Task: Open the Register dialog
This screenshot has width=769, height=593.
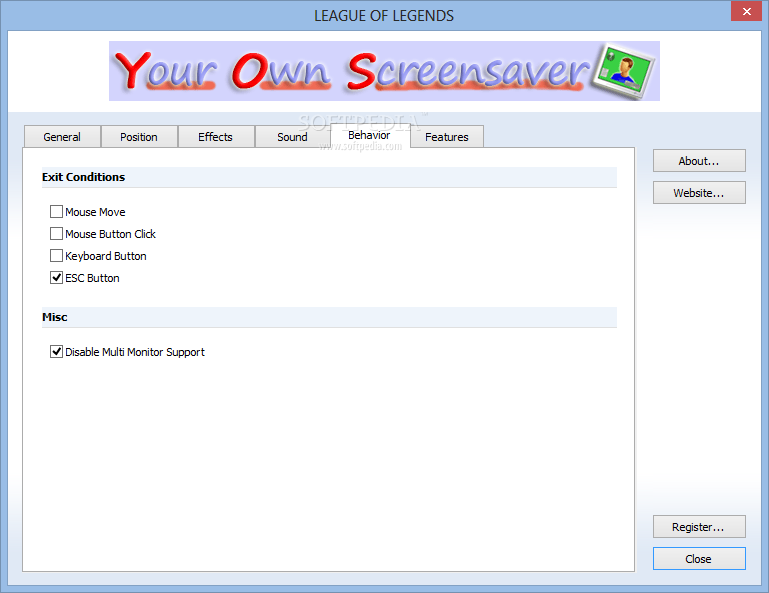Action: tap(699, 527)
